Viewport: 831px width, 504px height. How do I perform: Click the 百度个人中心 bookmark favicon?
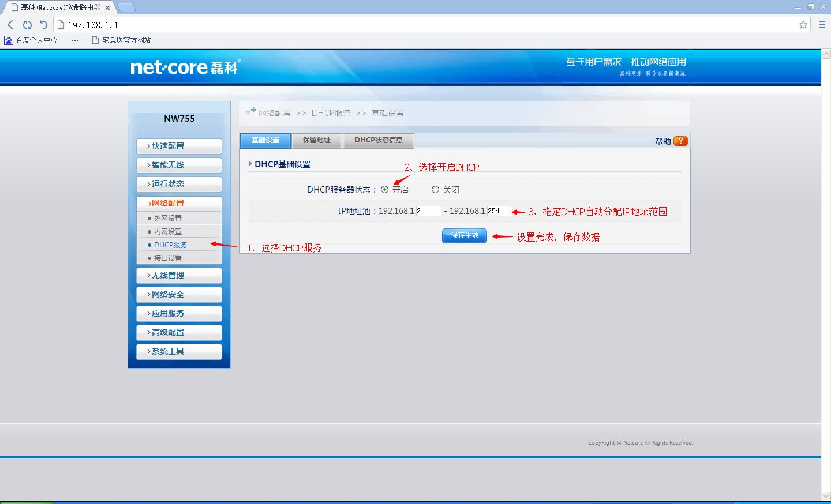(8, 40)
